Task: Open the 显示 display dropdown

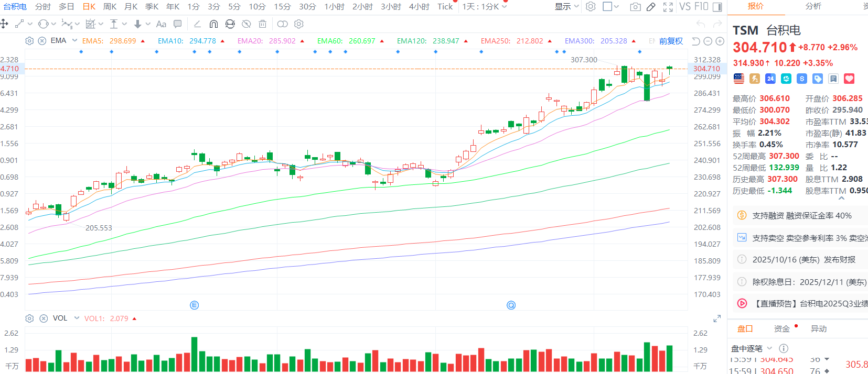Action: pyautogui.click(x=567, y=6)
